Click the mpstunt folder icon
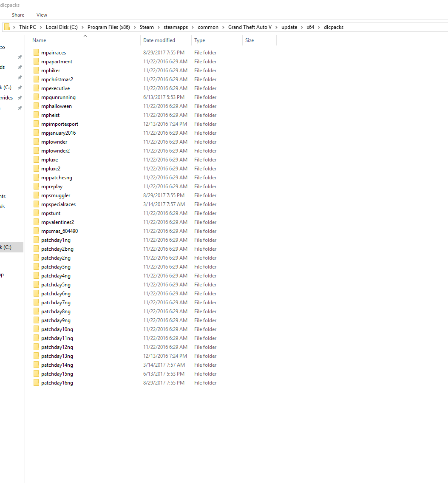The width and height of the screenshot is (448, 484). (x=36, y=213)
